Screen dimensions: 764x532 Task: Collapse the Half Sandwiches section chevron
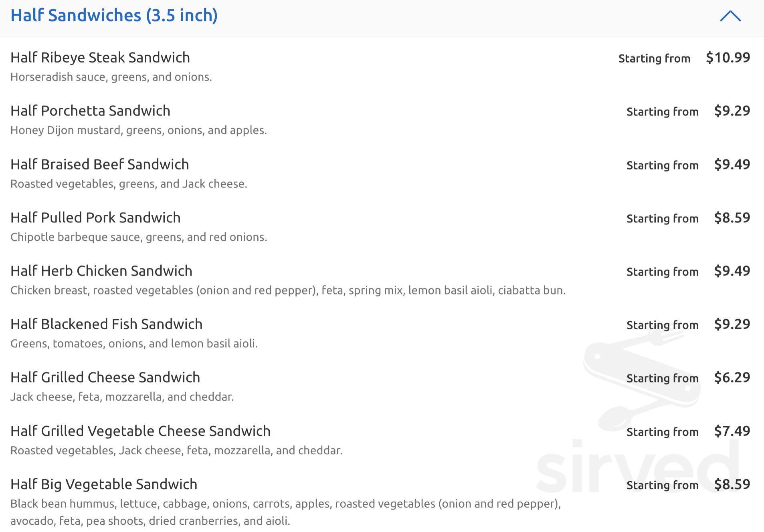point(730,16)
